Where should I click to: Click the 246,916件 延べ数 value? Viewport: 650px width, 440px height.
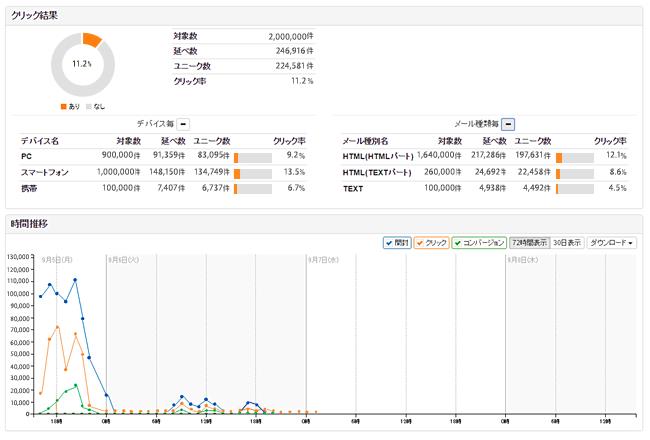click(295, 51)
